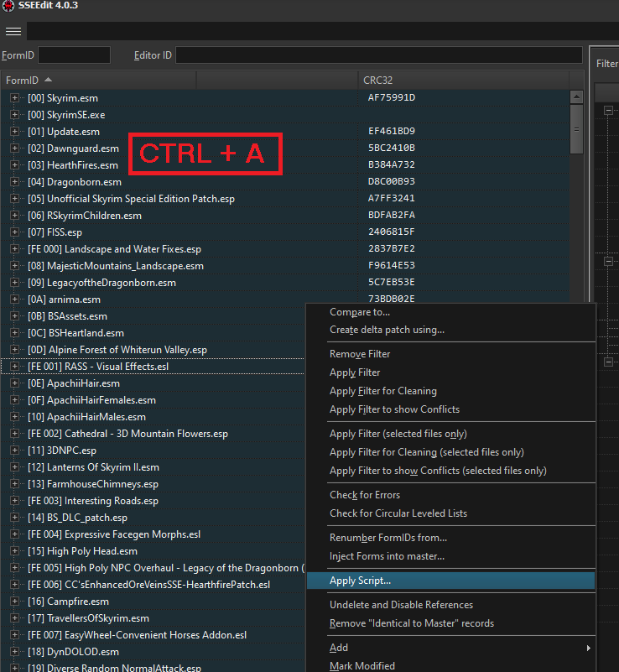619x672 pixels.
Task: Open the Add submenu
Action: 451,648
